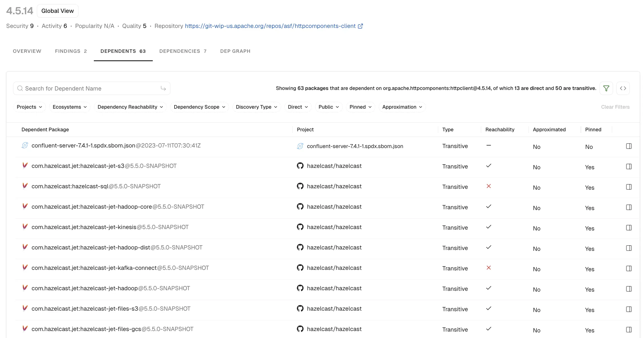Open side panel for hazelcast-jet-s3 row
Image resolution: width=644 pixels, height=338 pixels.
[x=629, y=166]
